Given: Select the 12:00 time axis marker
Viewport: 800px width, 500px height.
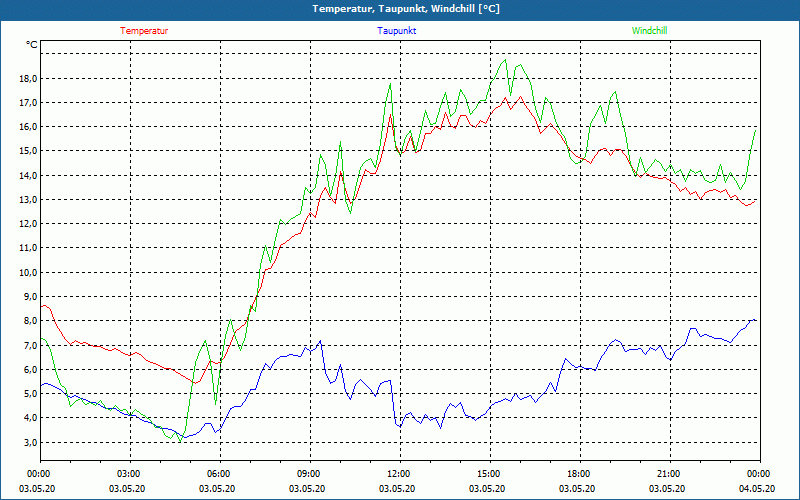Looking at the screenshot, I should [398, 474].
